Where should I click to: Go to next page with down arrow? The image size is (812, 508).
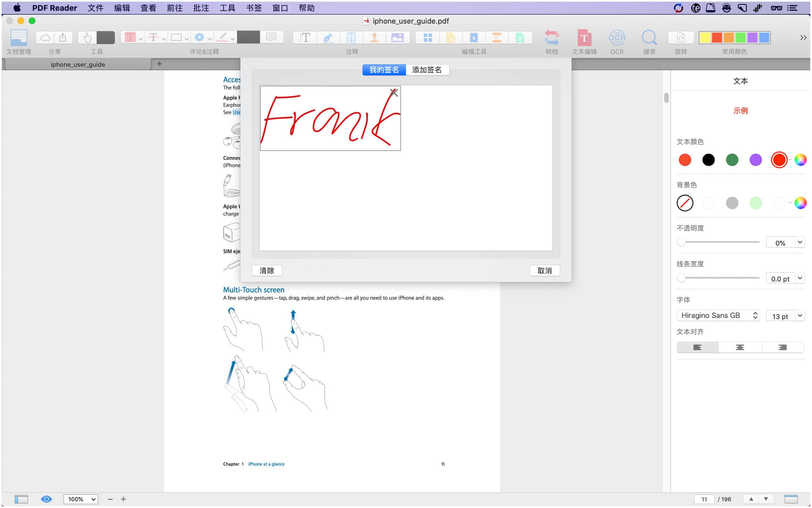click(766, 499)
